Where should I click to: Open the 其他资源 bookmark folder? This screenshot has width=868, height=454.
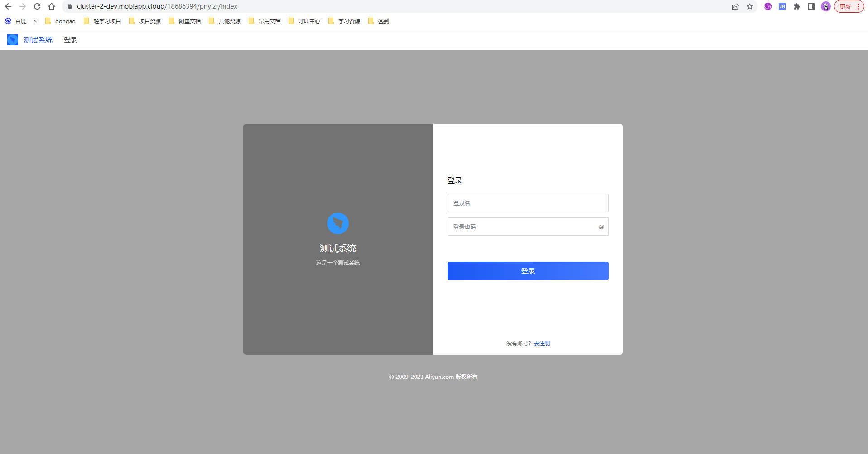coord(225,21)
